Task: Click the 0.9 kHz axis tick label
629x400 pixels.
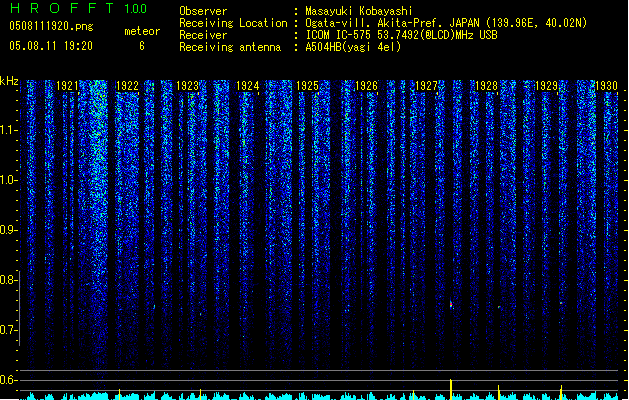Action: point(8,230)
